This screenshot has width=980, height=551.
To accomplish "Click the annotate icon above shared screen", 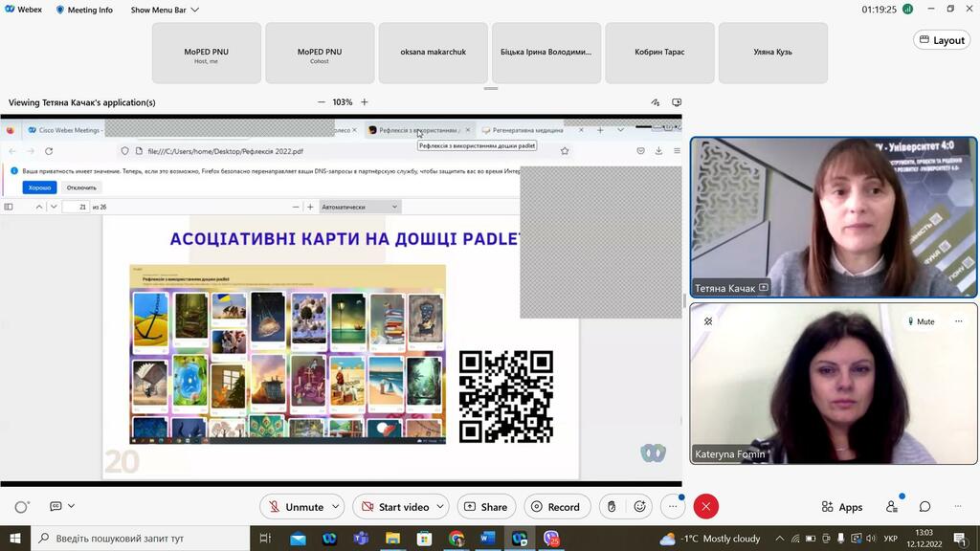I will (656, 102).
